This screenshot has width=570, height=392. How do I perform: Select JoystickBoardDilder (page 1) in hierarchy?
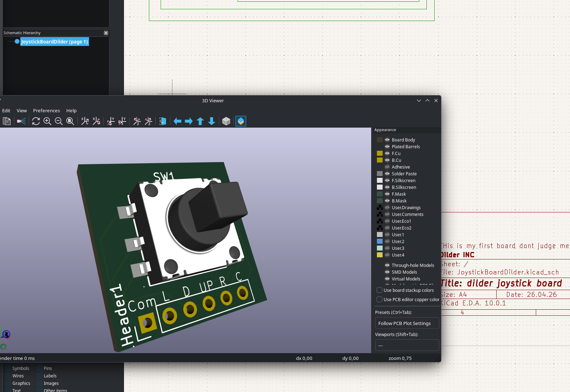54,42
